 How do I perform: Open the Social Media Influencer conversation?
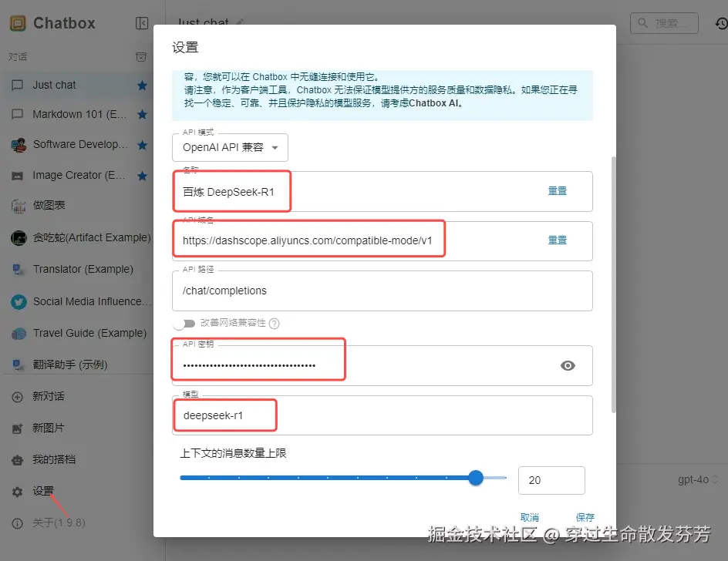click(79, 302)
